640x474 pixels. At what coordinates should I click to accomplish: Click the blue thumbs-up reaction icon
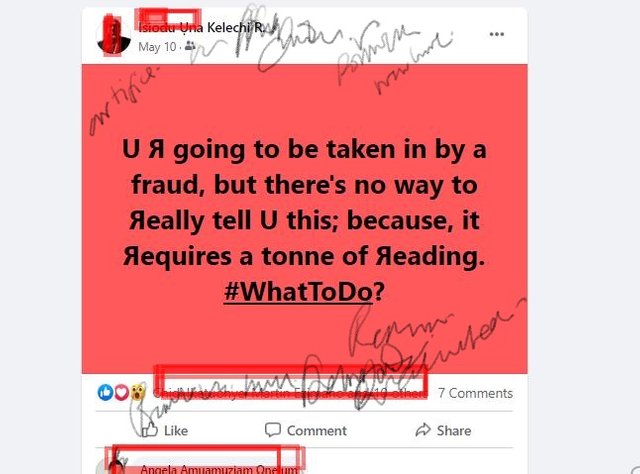click(x=105, y=392)
